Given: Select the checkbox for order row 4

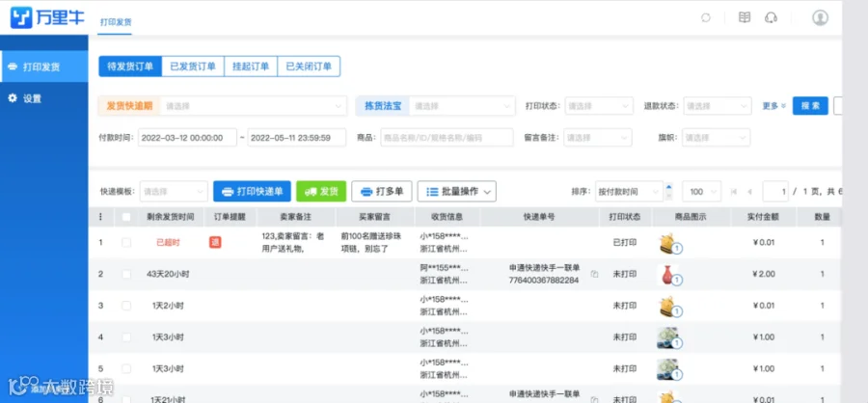Looking at the screenshot, I should [126, 337].
